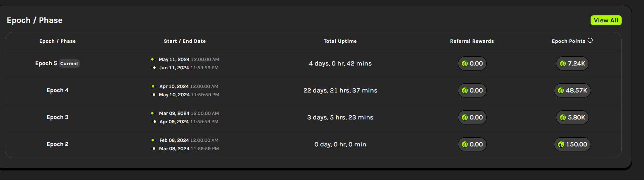644x180 pixels.
Task: Click the View All button
Action: click(x=606, y=20)
